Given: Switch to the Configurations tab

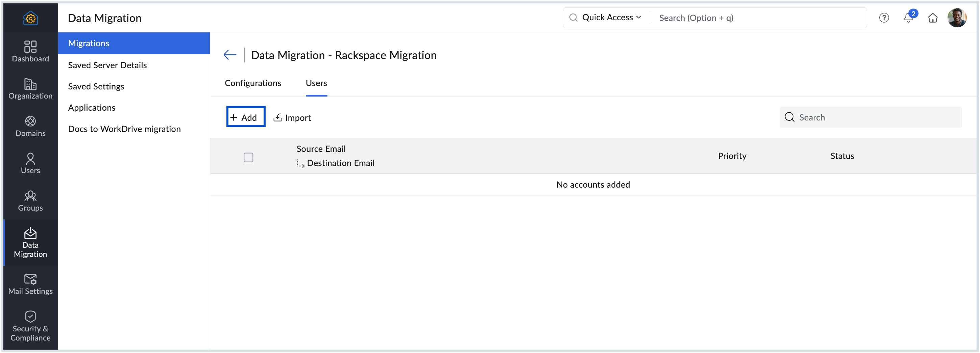Looking at the screenshot, I should pos(253,83).
